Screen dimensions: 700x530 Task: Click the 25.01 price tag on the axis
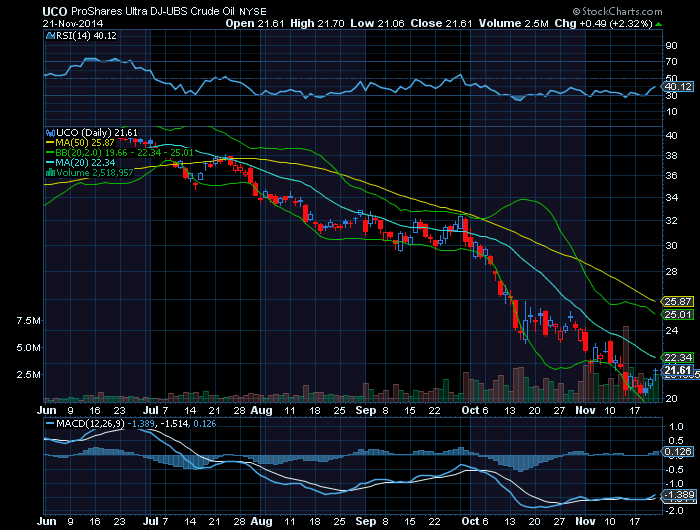tap(678, 314)
